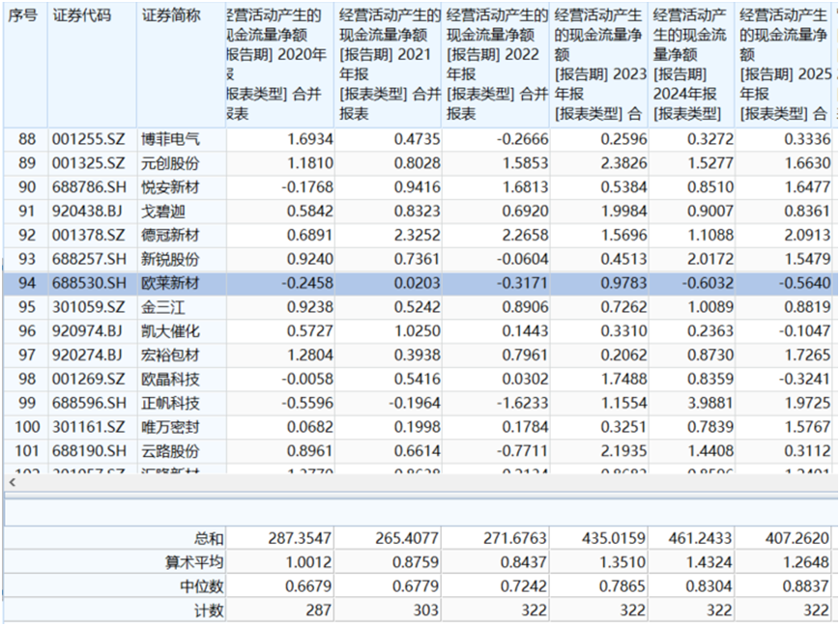The image size is (840, 626).
Task: Select the 2024年报 cash flow column header
Action: pyautogui.click(x=691, y=65)
